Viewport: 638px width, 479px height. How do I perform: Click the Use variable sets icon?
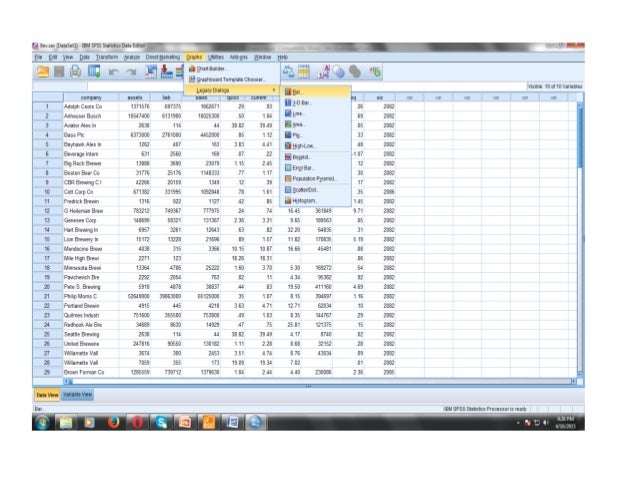click(339, 72)
